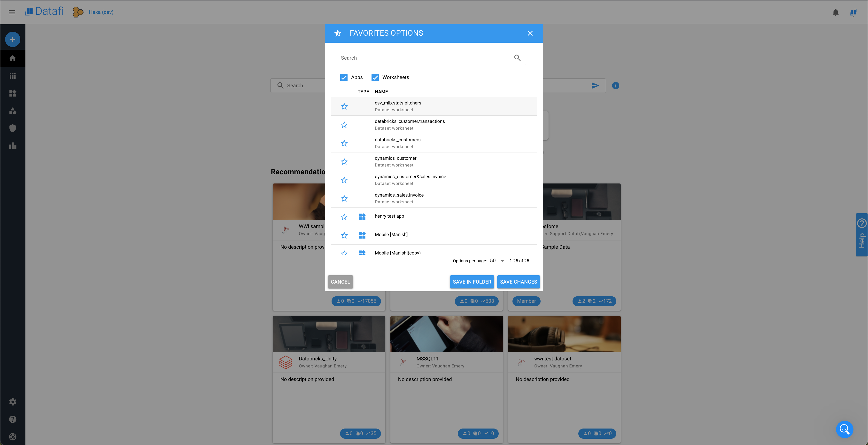Star the henry test app entry
Image resolution: width=868 pixels, height=445 pixels.
344,217
